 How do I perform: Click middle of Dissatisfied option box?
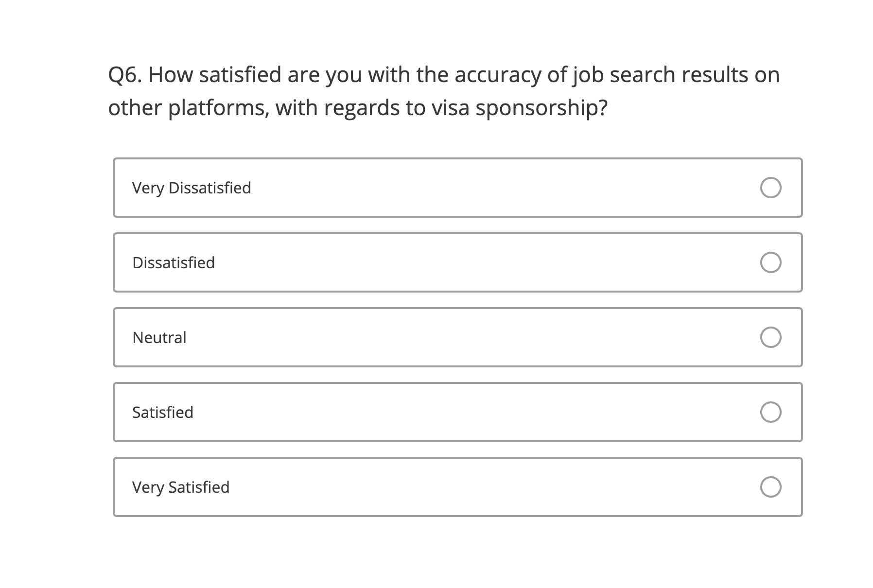coord(457,262)
